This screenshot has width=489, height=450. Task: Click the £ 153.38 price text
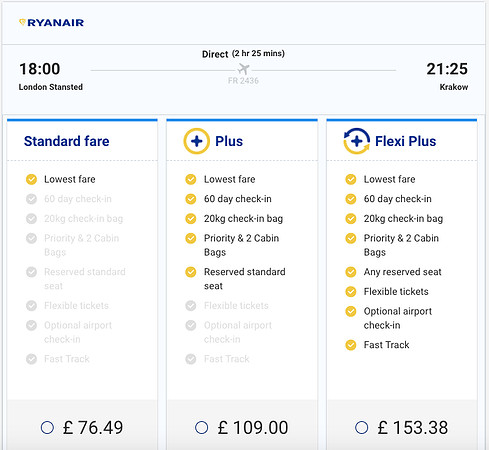[x=413, y=427]
